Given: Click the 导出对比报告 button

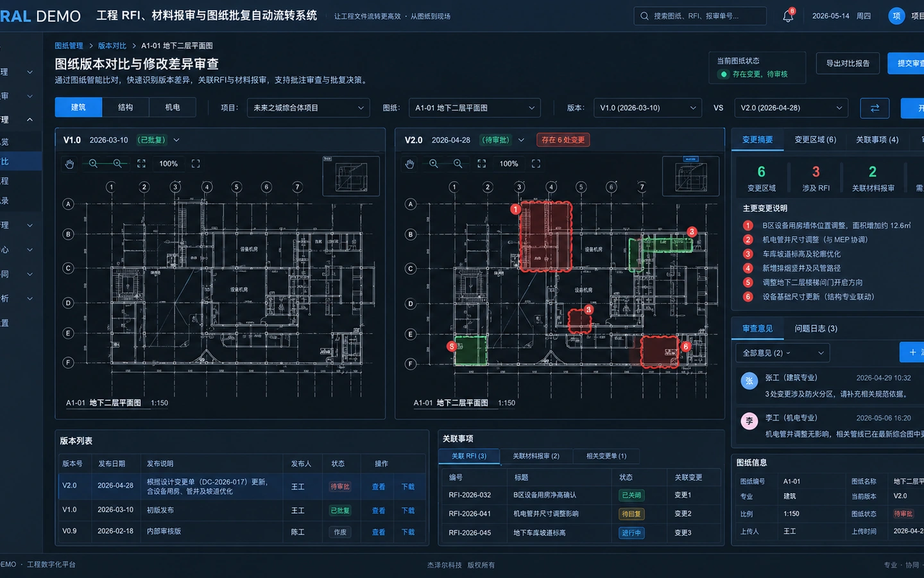Looking at the screenshot, I should click(x=848, y=64).
